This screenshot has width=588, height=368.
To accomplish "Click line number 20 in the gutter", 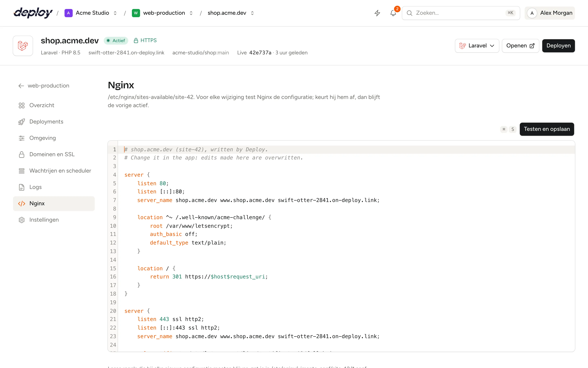I will coord(113,311).
